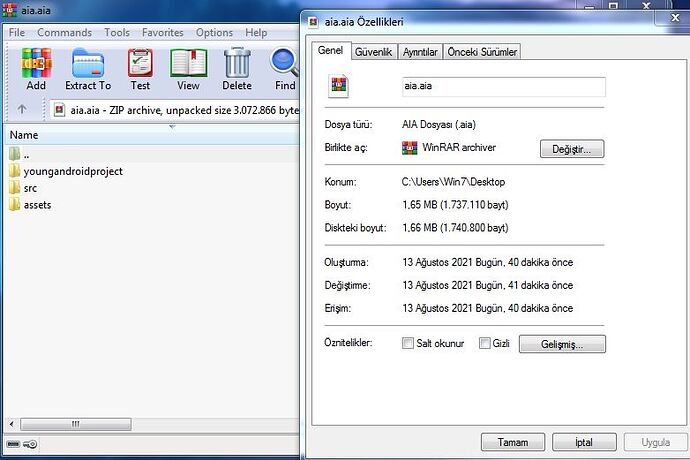Click the Extract To toolbar icon
The height and width of the screenshot is (460, 690).
[x=88, y=63]
